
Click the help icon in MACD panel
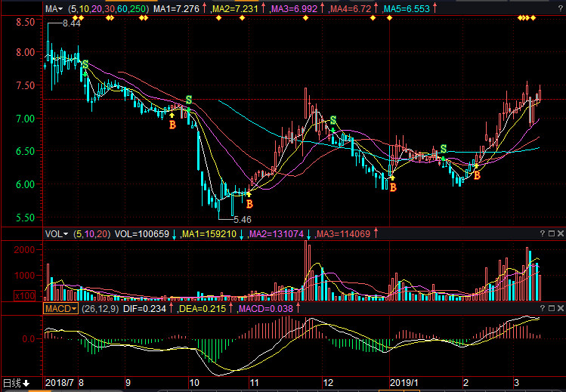pos(543,310)
